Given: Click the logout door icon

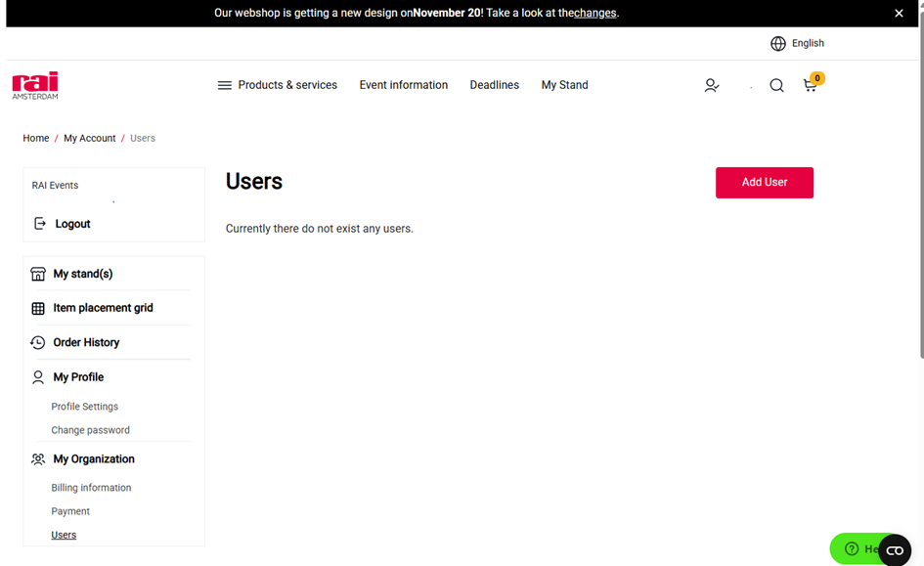Looking at the screenshot, I should (39, 224).
